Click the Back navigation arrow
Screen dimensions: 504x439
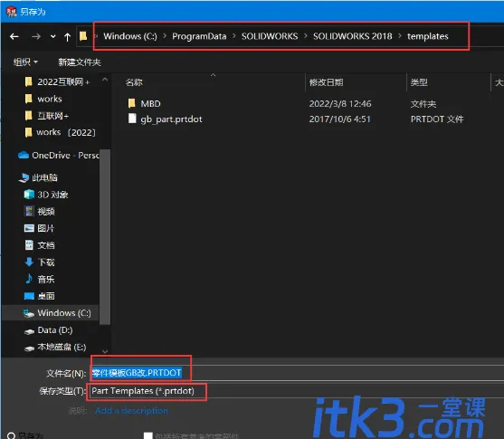pyautogui.click(x=14, y=37)
